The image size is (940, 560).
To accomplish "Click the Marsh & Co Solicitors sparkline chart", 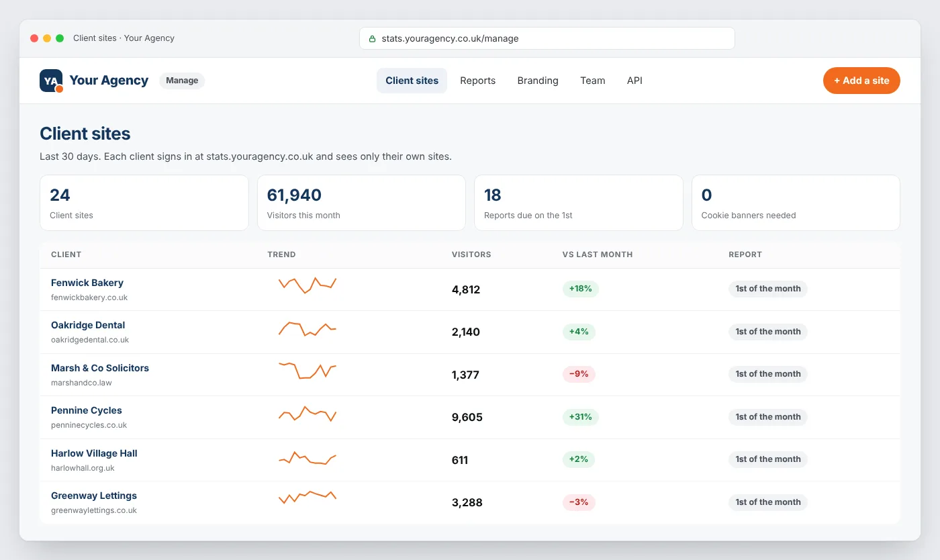I will point(308,371).
